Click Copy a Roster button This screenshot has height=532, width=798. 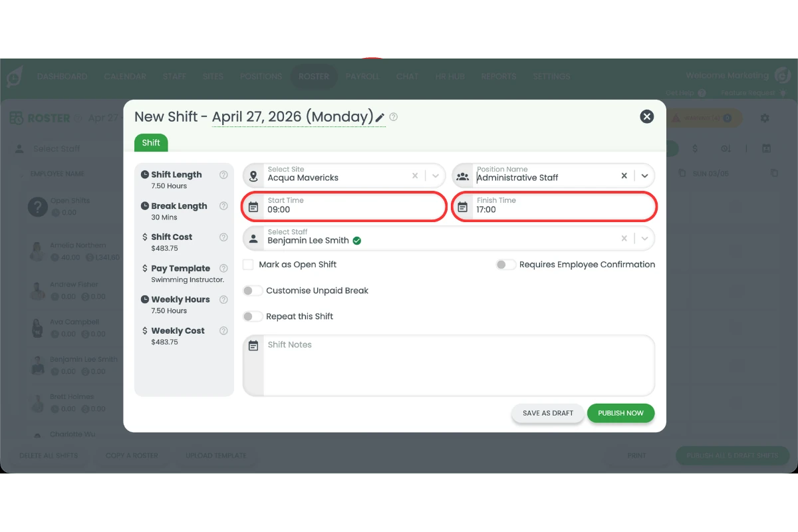132,456
